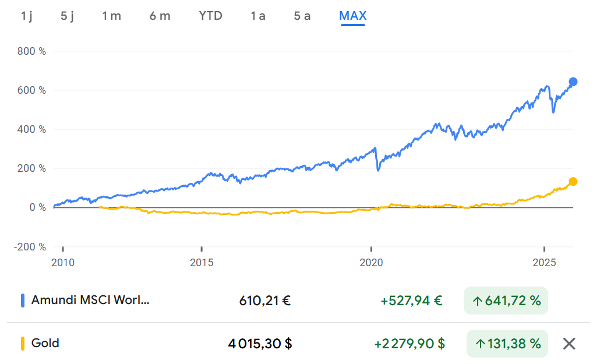Image resolution: width=600 pixels, height=364 pixels.
Task: Click the yellow Gold series color marker
Action: [23, 344]
